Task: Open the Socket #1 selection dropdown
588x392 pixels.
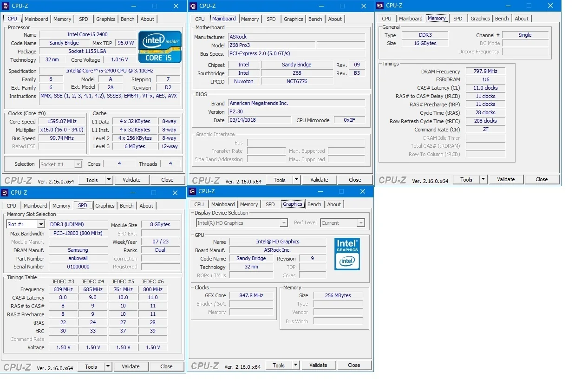Action: pyautogui.click(x=78, y=164)
